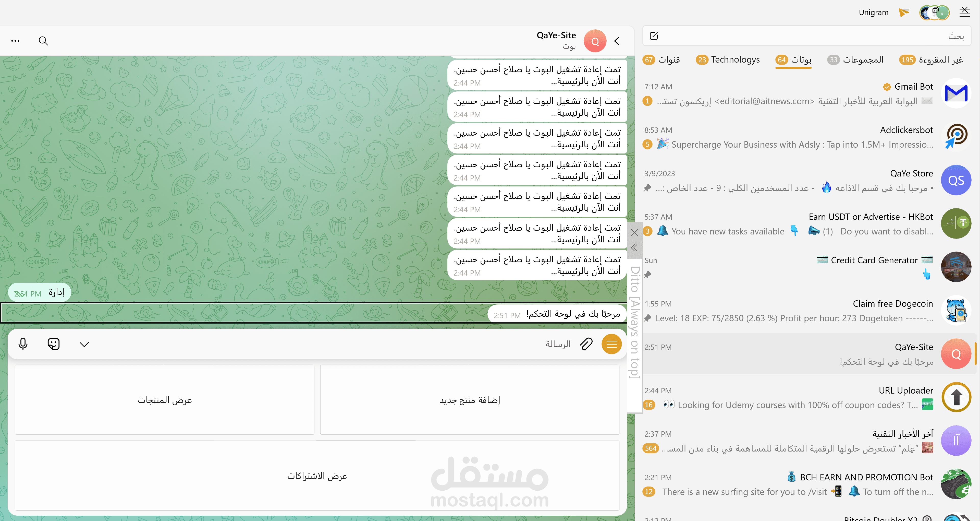Click the HKBot green avatar

tap(956, 223)
